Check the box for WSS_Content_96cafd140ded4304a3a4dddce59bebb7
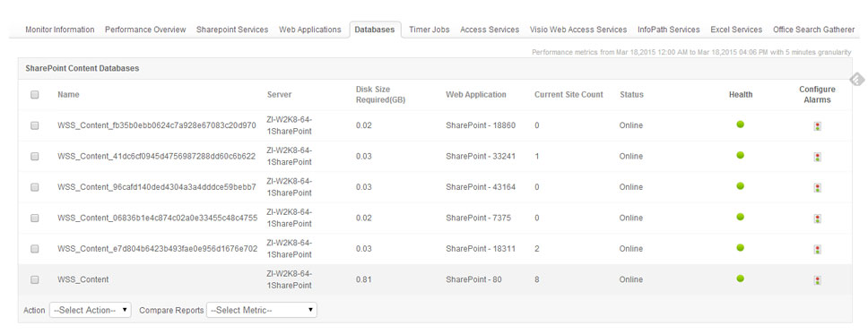 click(x=35, y=187)
